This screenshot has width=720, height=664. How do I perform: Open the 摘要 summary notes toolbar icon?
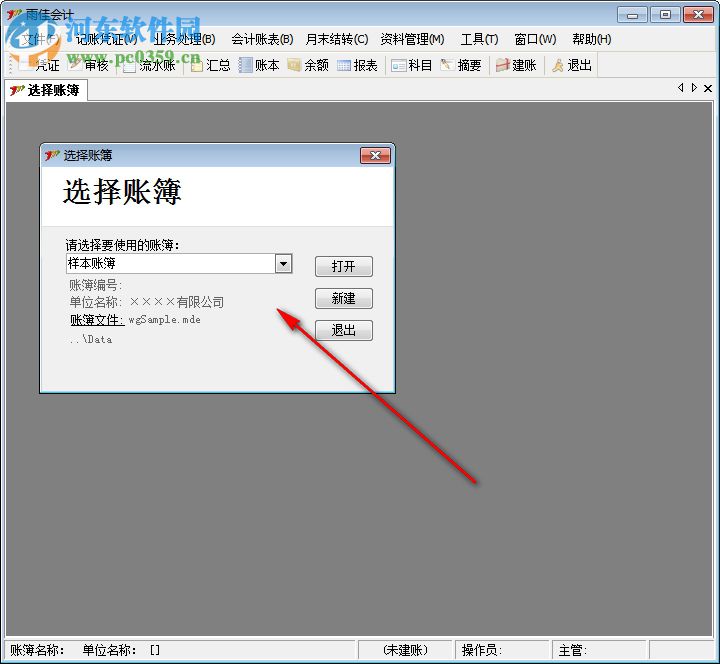click(461, 65)
